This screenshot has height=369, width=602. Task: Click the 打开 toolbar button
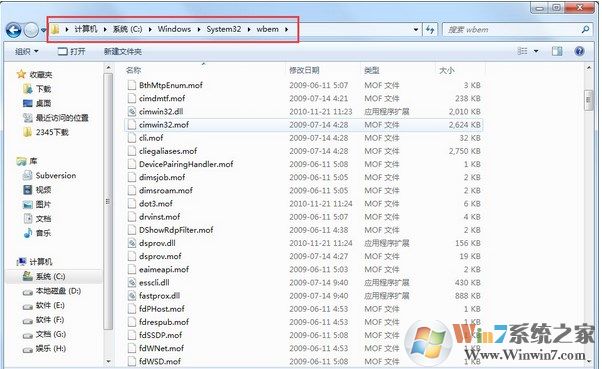click(x=71, y=51)
